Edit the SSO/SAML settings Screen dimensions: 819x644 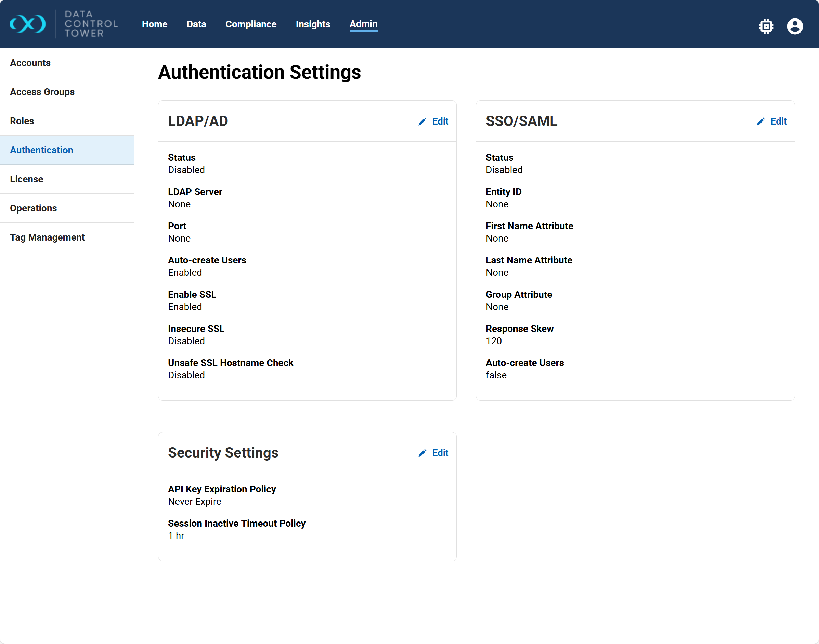coord(778,121)
